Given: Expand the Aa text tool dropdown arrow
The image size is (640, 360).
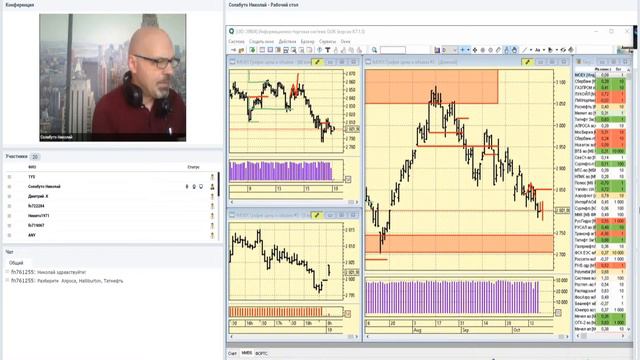Looking at the screenshot, I should point(544,50).
